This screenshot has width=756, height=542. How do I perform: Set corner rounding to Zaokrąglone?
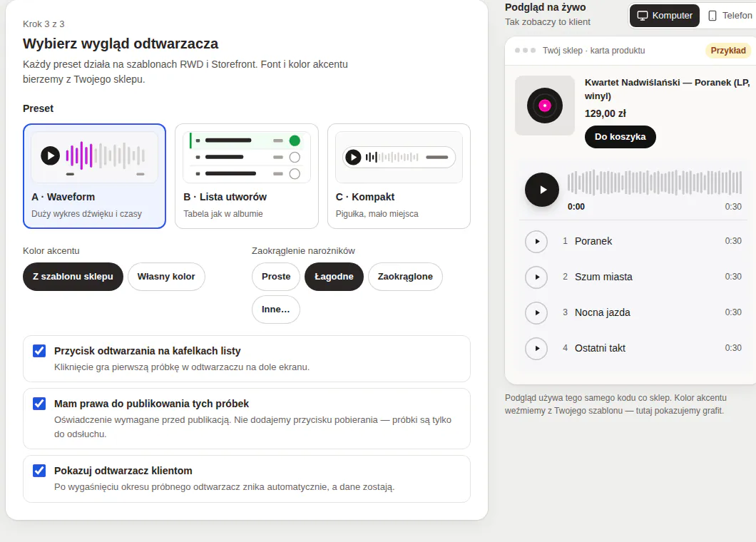pyautogui.click(x=405, y=276)
